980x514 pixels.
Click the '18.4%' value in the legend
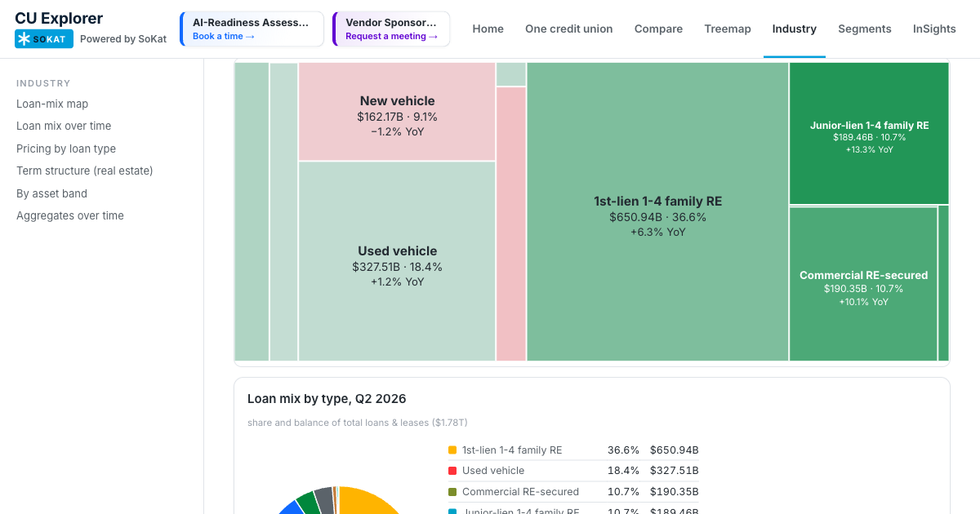click(624, 471)
